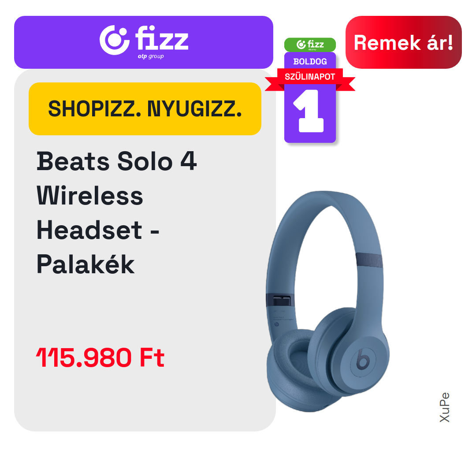Click the word Palakék in title

(x=86, y=264)
